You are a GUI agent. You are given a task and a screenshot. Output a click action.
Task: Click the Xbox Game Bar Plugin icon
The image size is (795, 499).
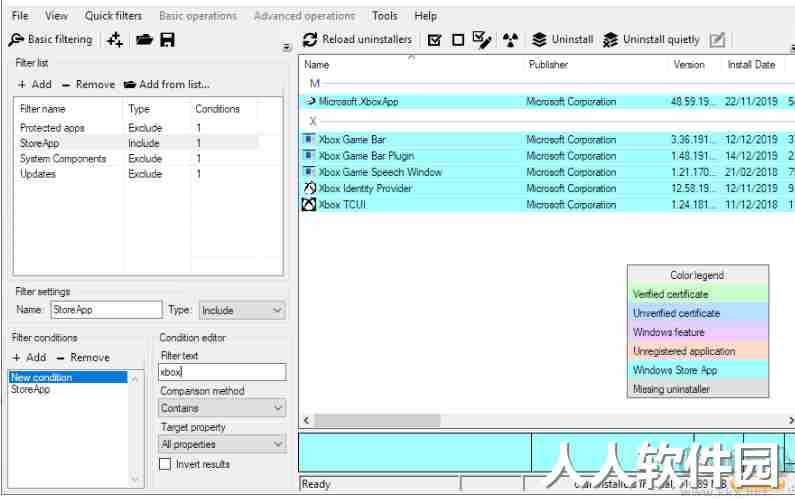tap(309, 155)
